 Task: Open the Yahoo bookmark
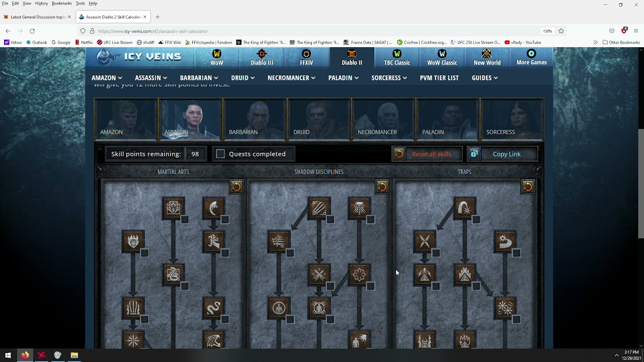click(13, 42)
